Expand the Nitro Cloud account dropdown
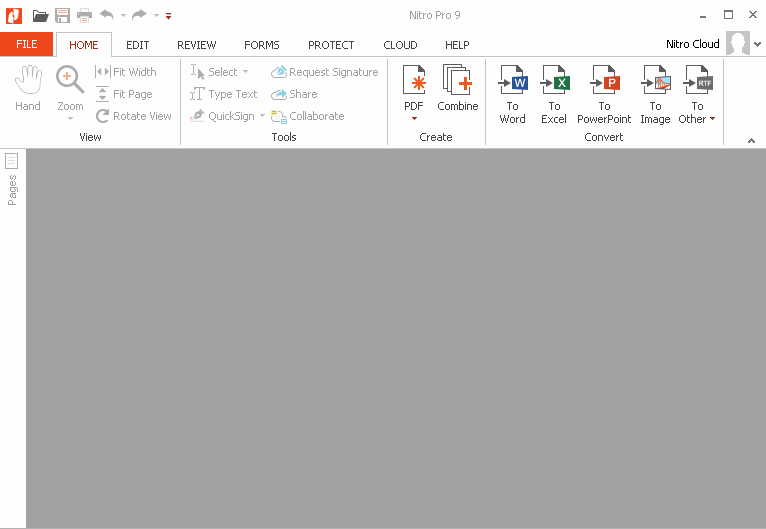Viewport: 766px width, 529px height. click(x=757, y=44)
